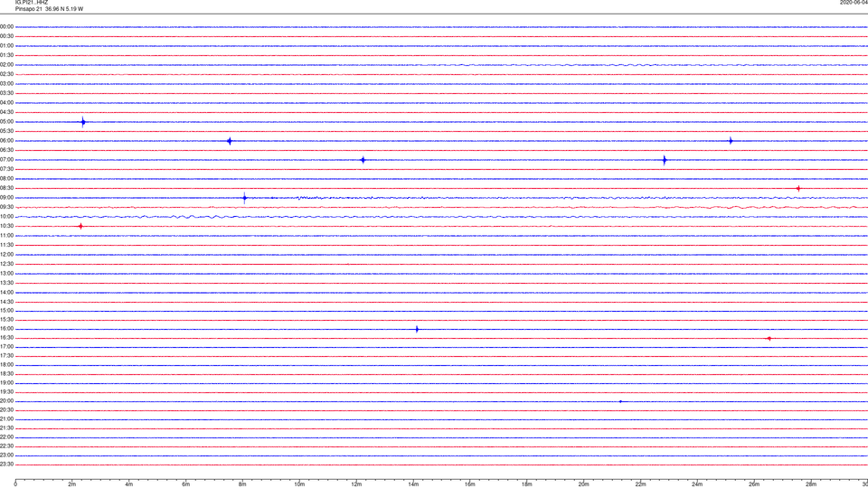The height and width of the screenshot is (488, 868).
Task: Click the red spike on the 10:30 trace
Action: (80, 226)
